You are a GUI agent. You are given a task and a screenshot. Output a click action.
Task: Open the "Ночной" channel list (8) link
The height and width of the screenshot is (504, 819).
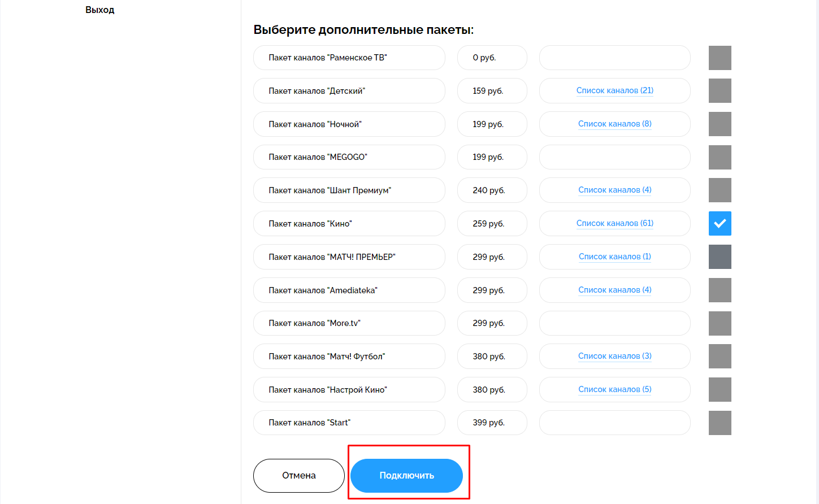click(x=614, y=124)
